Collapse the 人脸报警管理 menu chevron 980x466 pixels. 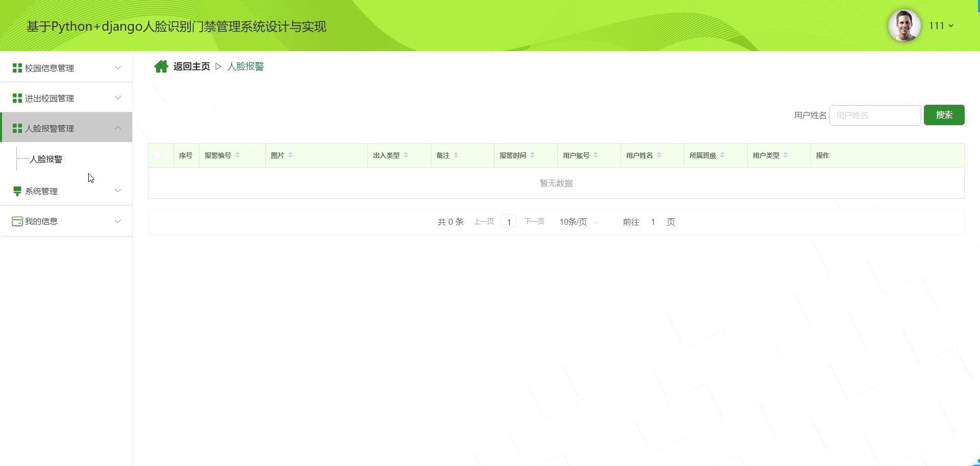tap(118, 128)
